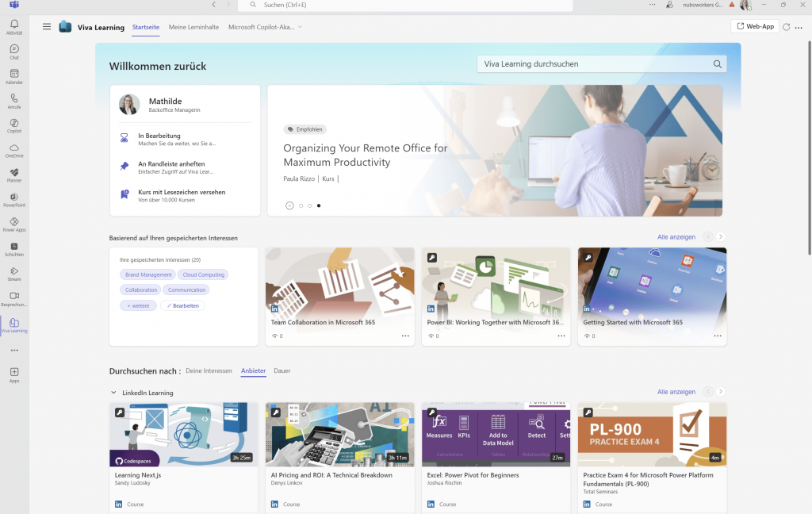Switch to the Startseite tab
This screenshot has width=812, height=514.
pyautogui.click(x=146, y=27)
